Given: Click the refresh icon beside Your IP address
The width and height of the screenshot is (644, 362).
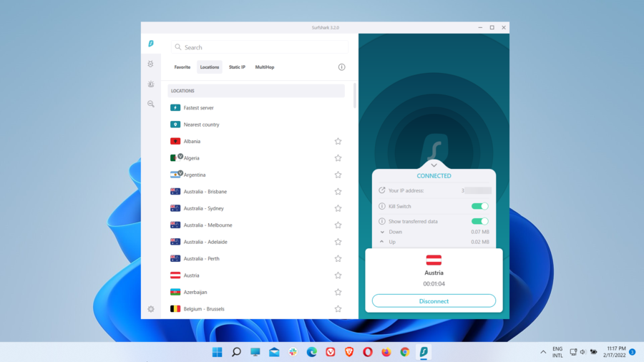Looking at the screenshot, I should (x=382, y=191).
